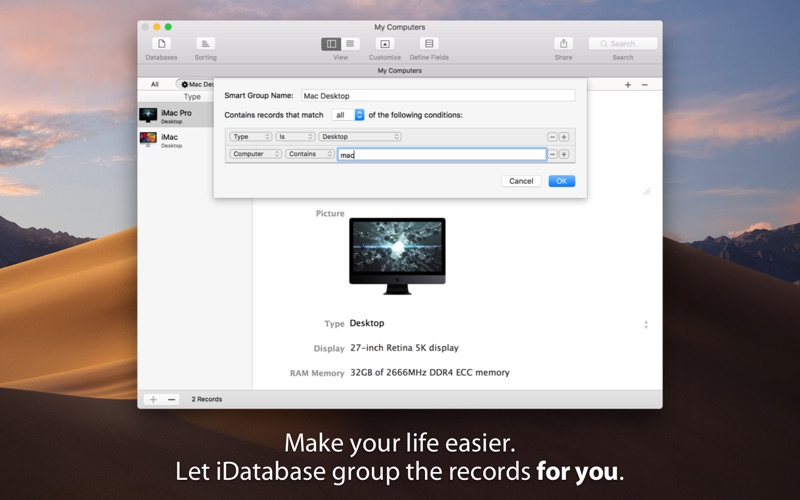The height and width of the screenshot is (500, 800).
Task: Click the Desktop type value
Action: 367,323
